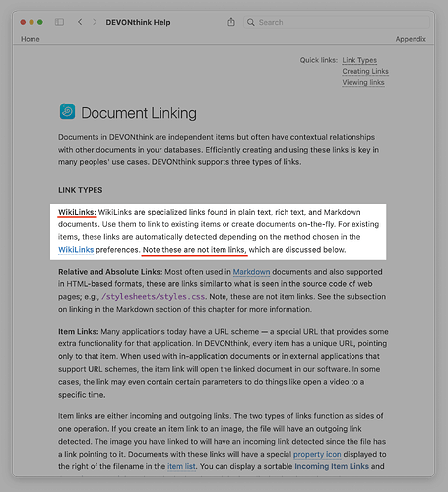Open the item list link
Image resolution: width=448 pixels, height=492 pixels.
pos(181,466)
